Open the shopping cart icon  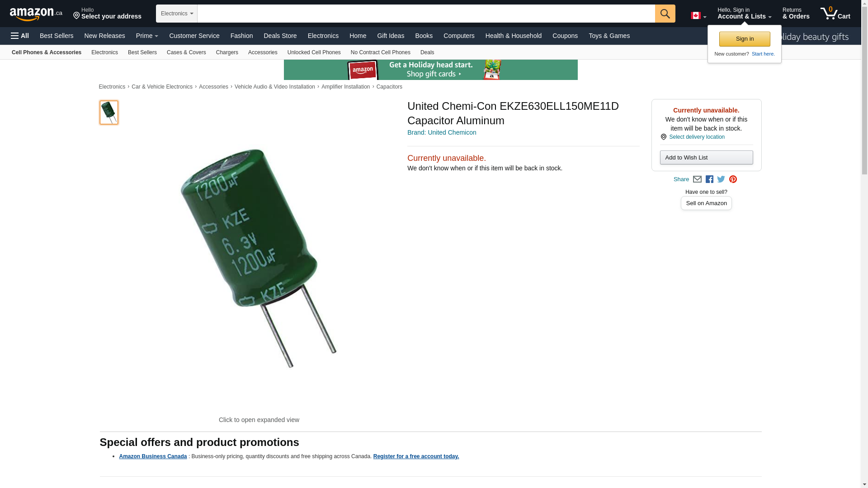coord(835,13)
